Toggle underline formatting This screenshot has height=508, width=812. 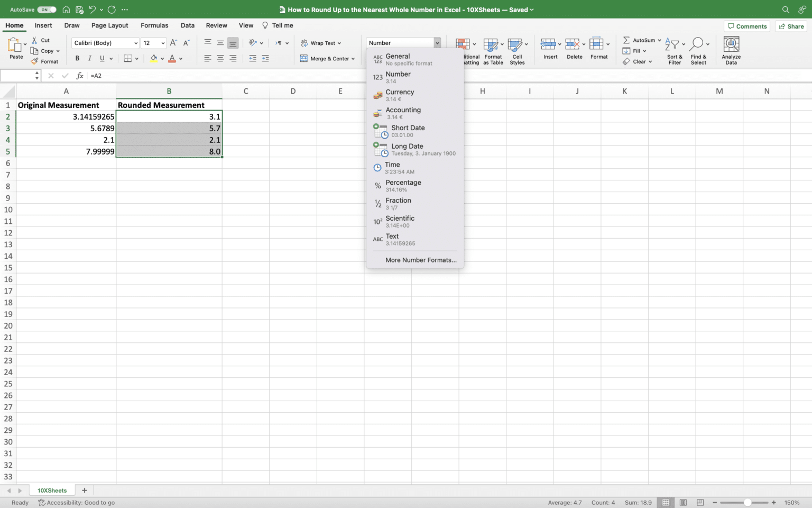point(101,58)
